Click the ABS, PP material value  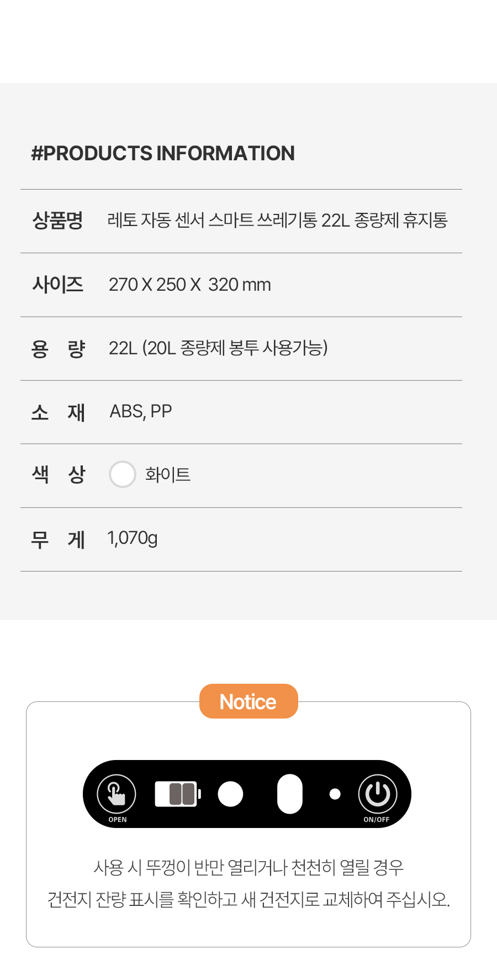(141, 412)
